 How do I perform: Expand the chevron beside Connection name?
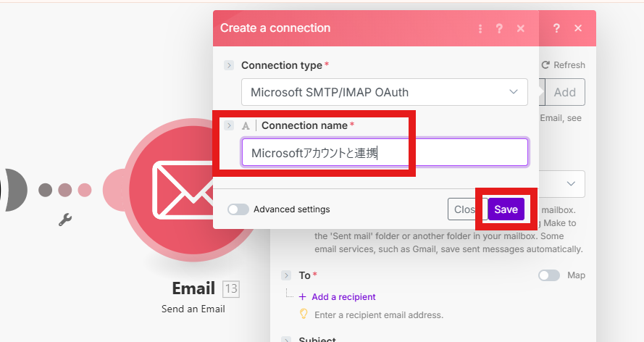tap(229, 125)
